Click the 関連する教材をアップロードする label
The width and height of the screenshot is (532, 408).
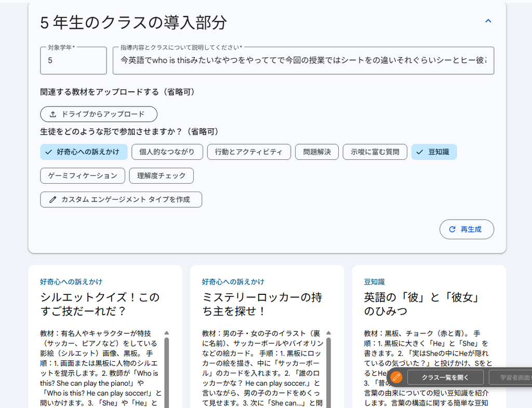click(117, 92)
